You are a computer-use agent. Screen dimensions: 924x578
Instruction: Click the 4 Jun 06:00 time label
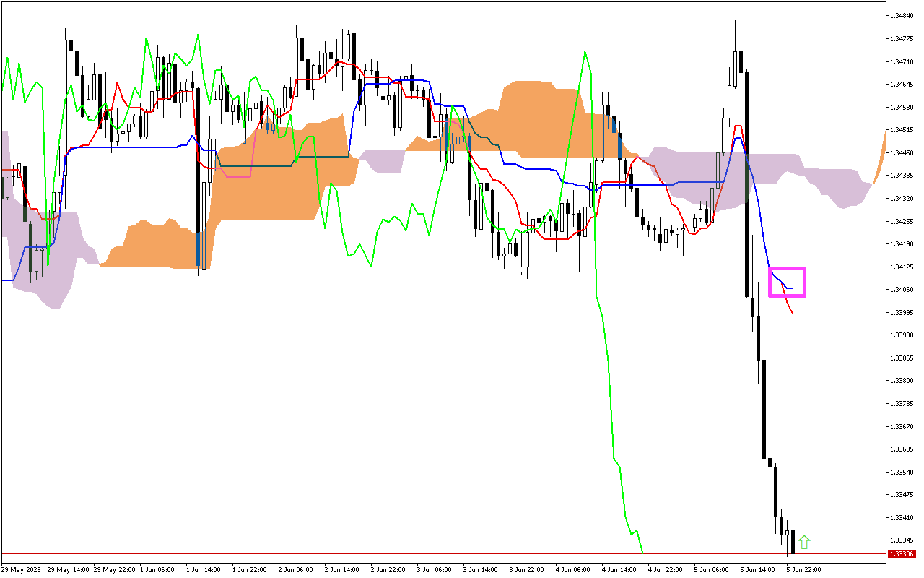573,570
